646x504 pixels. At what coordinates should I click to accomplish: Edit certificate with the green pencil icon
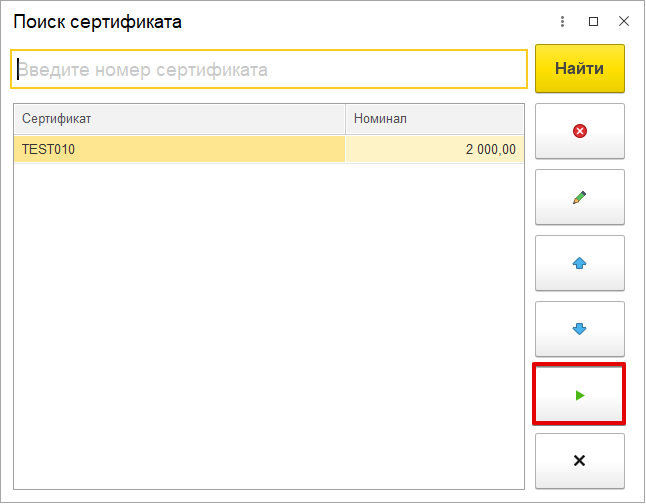580,197
